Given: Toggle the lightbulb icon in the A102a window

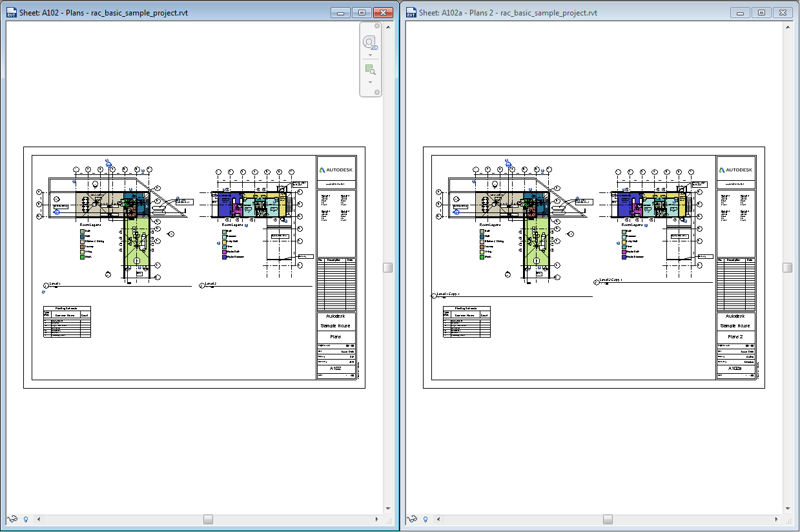Looking at the screenshot, I should [x=426, y=519].
